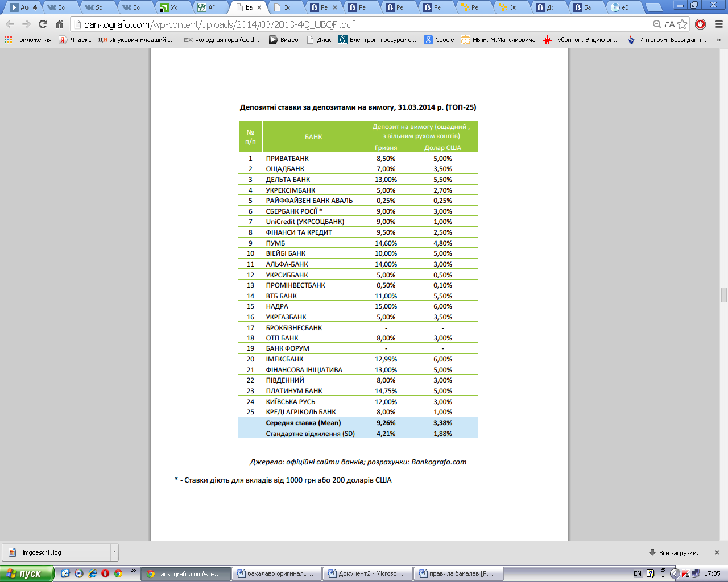Screen dimensions: 728x582
Task: Launch media player from the quick launch
Action: coord(79,573)
